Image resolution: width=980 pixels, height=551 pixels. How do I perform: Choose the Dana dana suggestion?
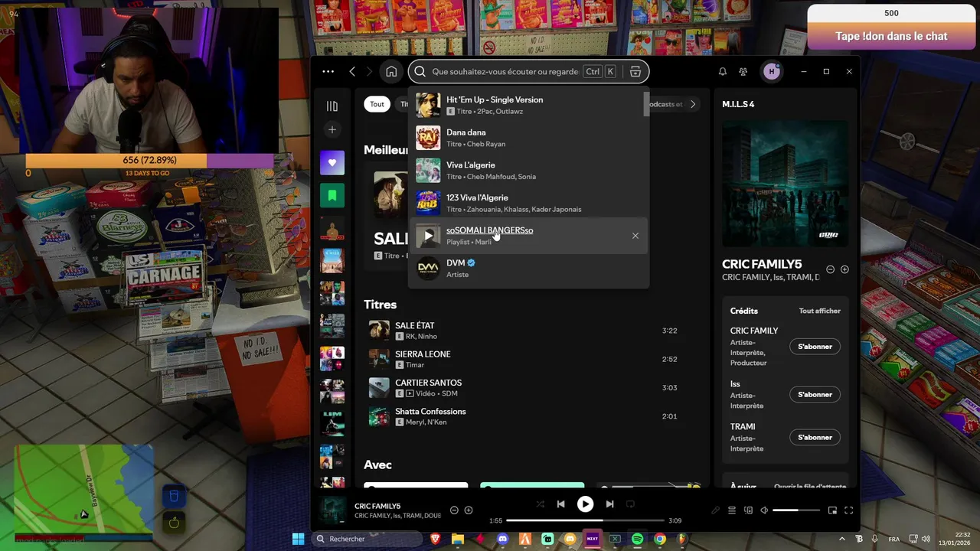click(528, 138)
